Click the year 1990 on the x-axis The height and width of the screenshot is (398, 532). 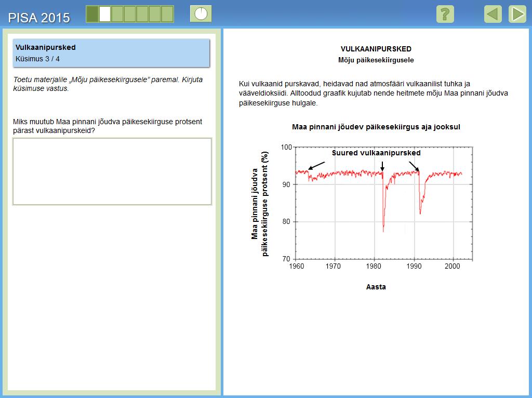coord(414,266)
